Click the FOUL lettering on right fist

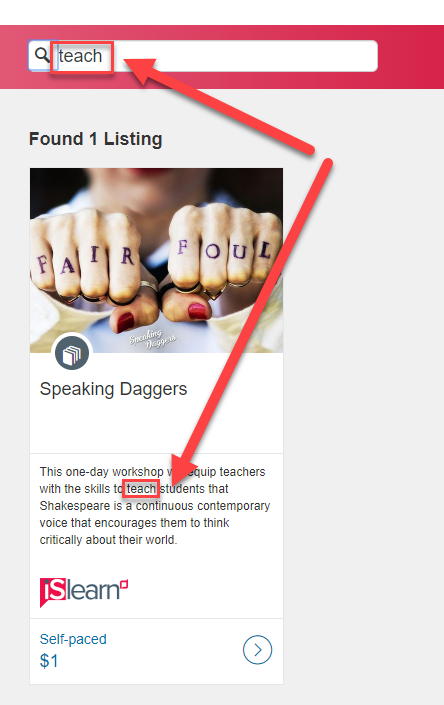[x=224, y=251]
